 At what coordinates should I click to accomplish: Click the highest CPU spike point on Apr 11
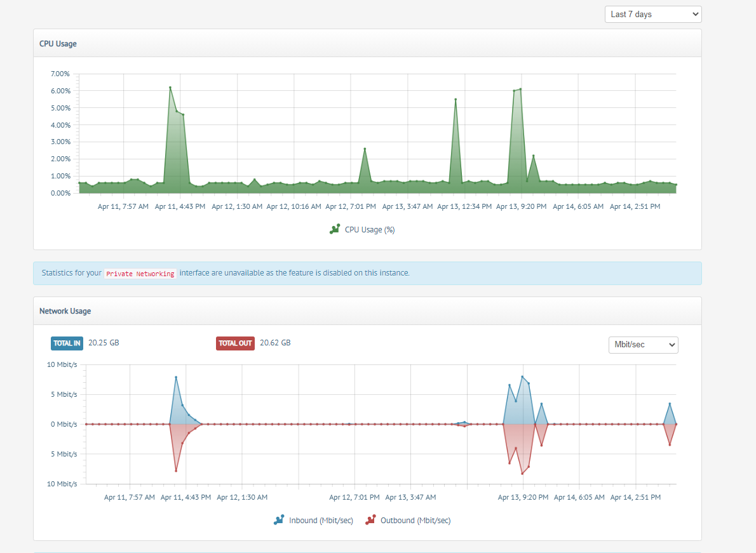(170, 88)
